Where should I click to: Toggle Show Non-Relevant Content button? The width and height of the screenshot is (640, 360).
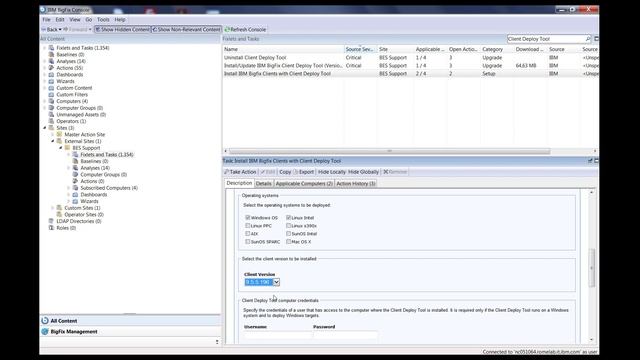click(x=187, y=29)
